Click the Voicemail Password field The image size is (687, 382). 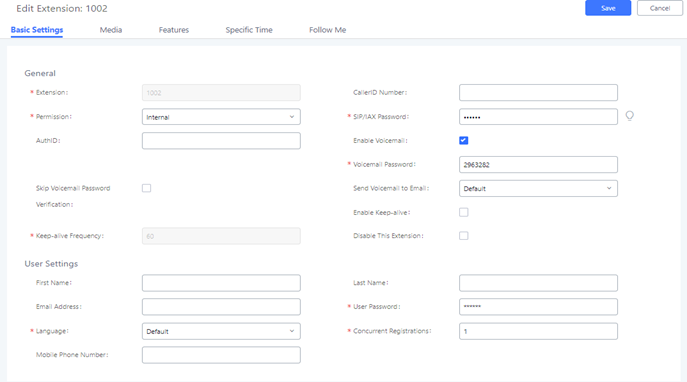[x=538, y=165]
